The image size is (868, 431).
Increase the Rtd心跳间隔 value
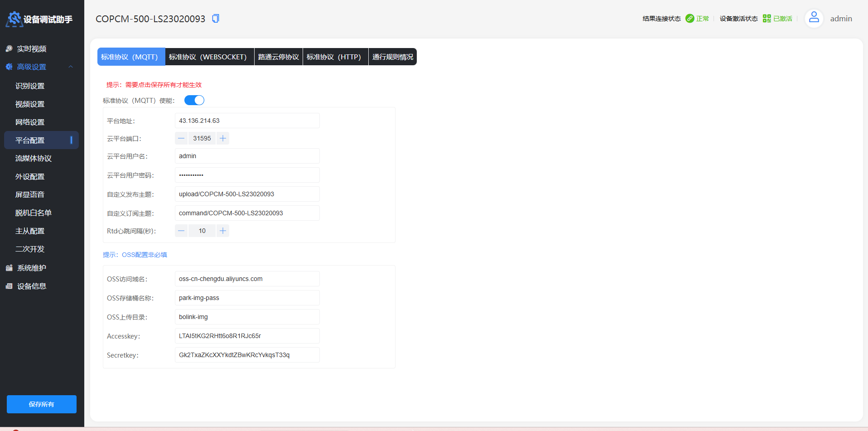click(x=222, y=231)
